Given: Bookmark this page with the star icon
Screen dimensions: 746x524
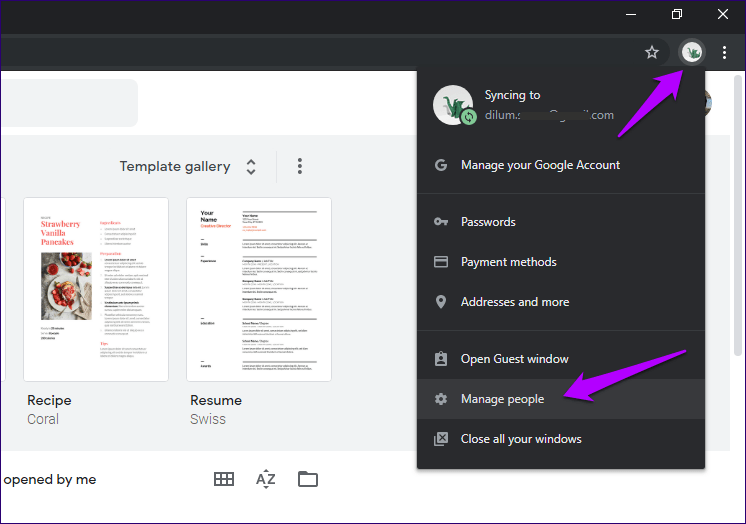Looking at the screenshot, I should point(652,52).
